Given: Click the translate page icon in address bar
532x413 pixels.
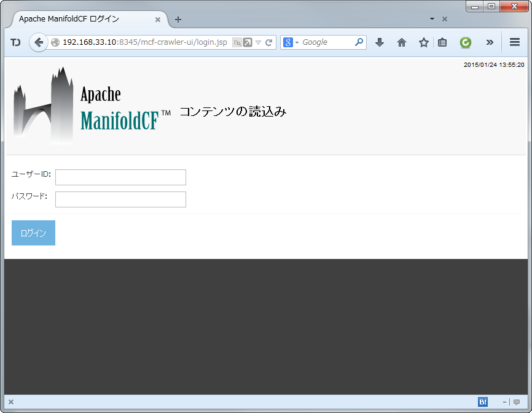Looking at the screenshot, I should coord(237,42).
